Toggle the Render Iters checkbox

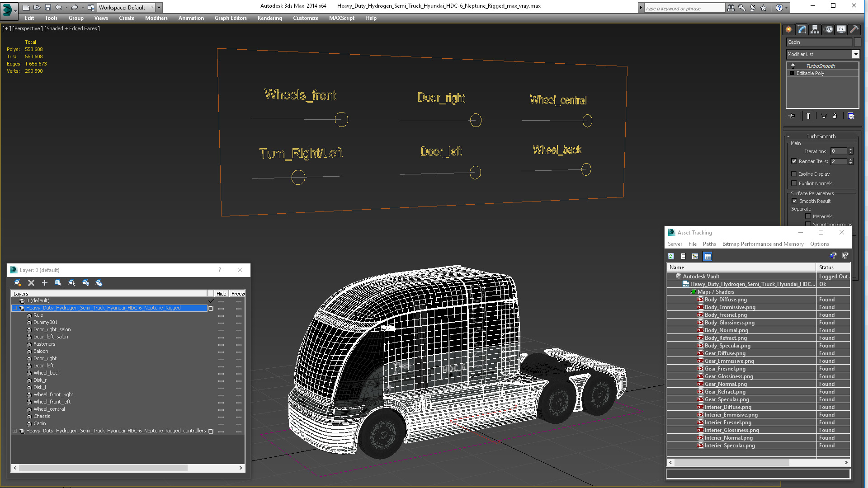794,161
